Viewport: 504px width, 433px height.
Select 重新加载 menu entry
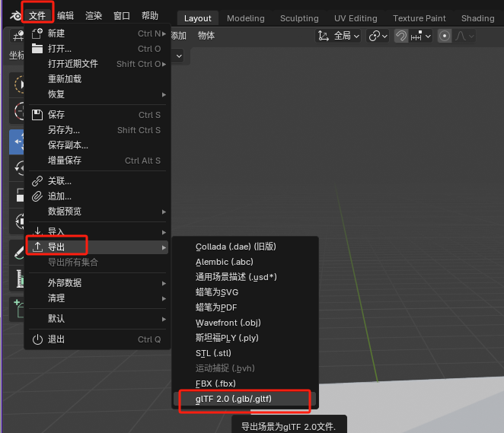(97, 79)
